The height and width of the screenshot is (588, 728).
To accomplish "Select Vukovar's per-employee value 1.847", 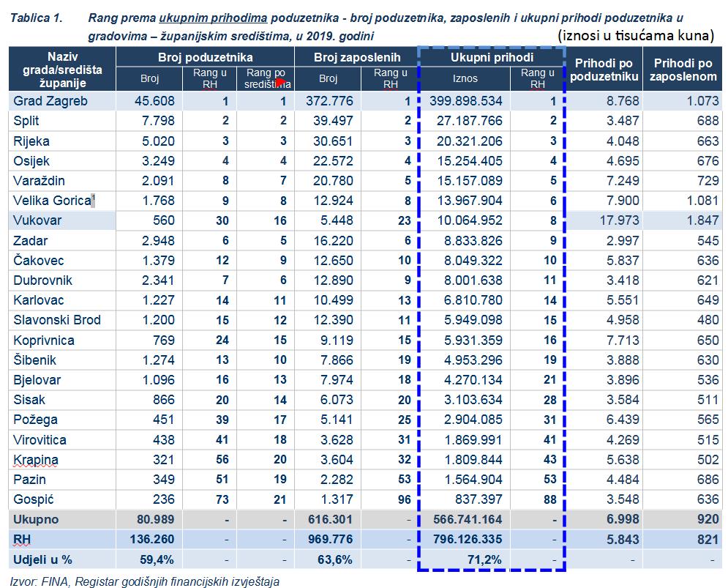I will (x=702, y=220).
